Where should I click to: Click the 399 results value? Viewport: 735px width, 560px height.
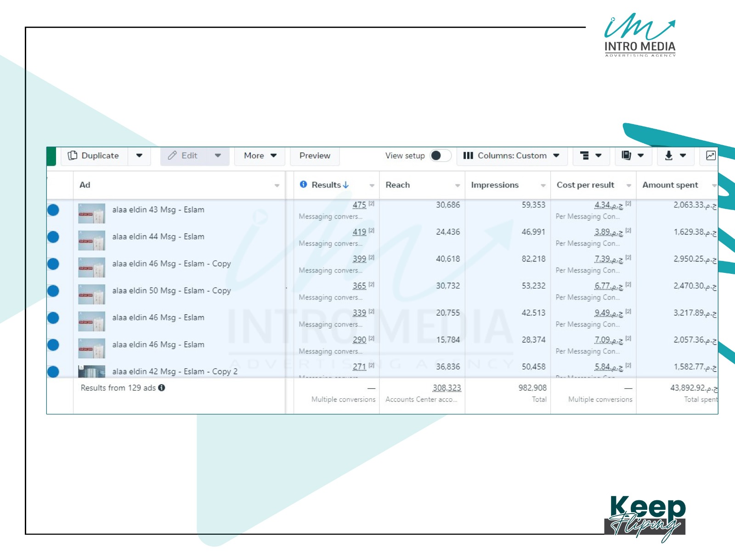(x=359, y=259)
